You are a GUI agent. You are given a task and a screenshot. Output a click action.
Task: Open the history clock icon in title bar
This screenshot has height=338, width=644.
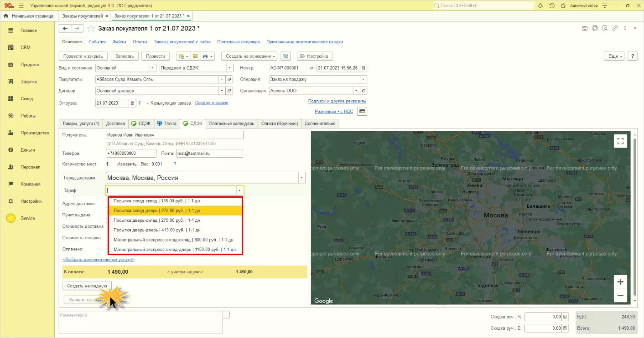[552, 5]
